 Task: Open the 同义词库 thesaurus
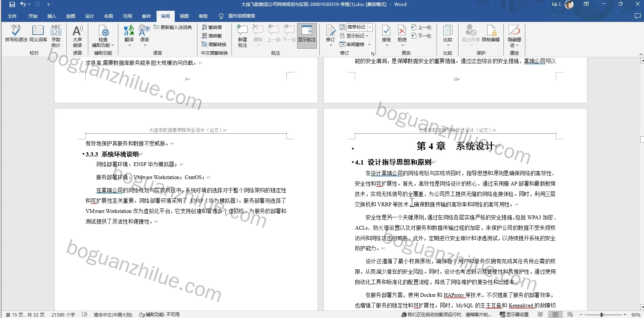(x=38, y=33)
